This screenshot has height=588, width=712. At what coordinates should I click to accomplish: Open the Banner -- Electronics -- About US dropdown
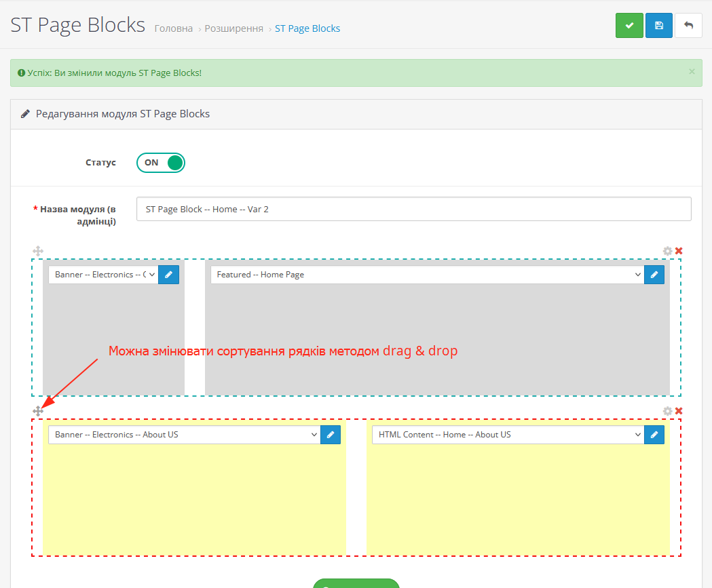(x=185, y=435)
